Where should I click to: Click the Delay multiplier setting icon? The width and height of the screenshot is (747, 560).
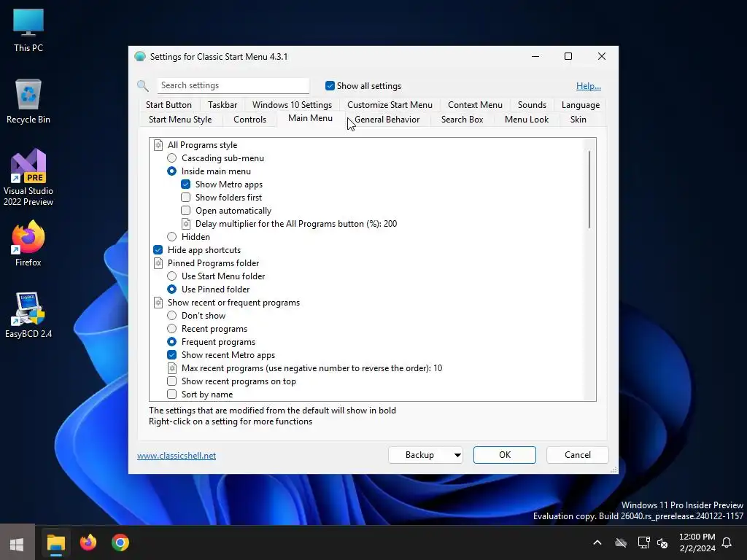(186, 224)
